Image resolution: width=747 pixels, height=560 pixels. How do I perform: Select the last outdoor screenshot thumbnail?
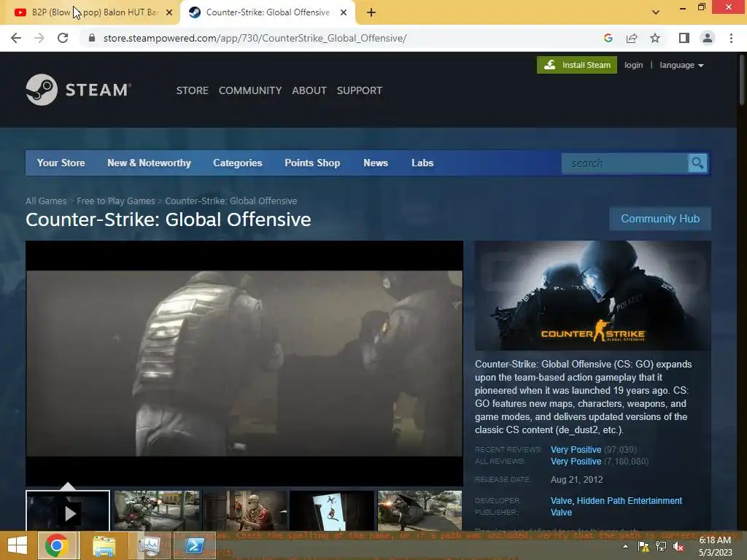(419, 511)
